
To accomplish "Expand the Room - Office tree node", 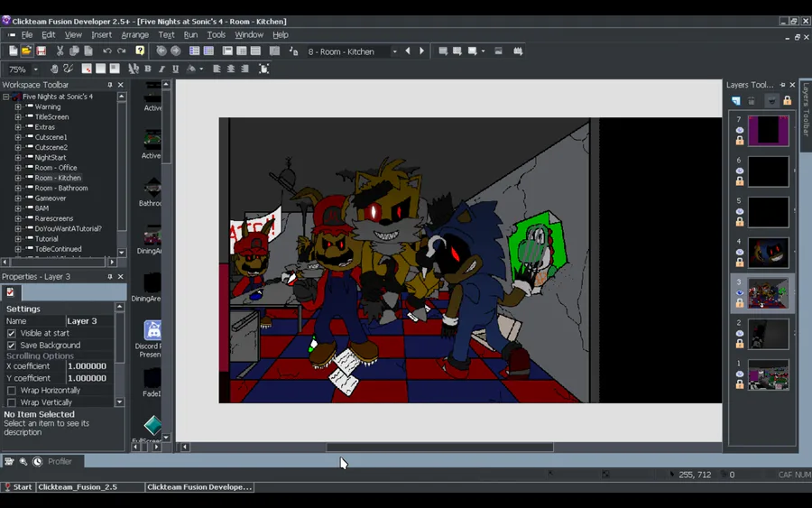I will 18,168.
